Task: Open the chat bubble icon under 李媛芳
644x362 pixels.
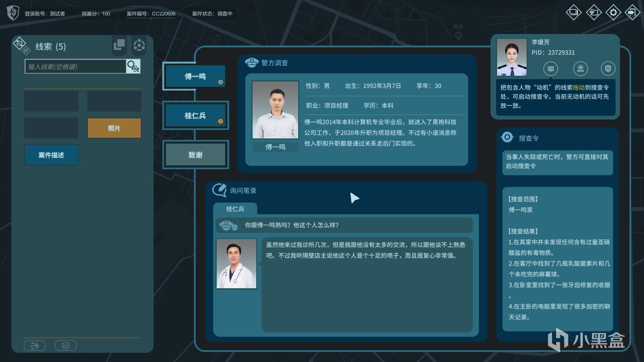Action: (x=550, y=69)
